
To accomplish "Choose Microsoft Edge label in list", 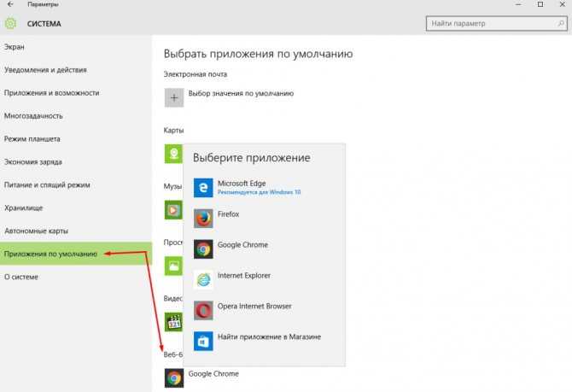I will pyautogui.click(x=242, y=184).
